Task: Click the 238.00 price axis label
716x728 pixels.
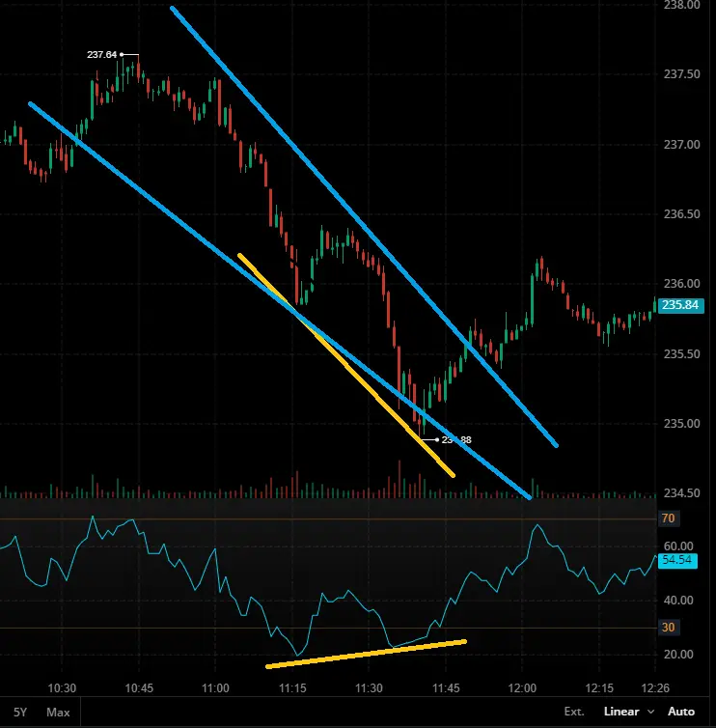Action: 681,5
